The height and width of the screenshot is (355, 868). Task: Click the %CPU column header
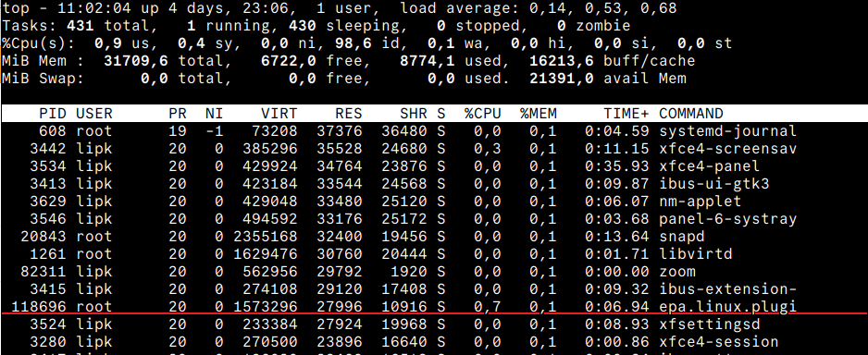pos(483,114)
